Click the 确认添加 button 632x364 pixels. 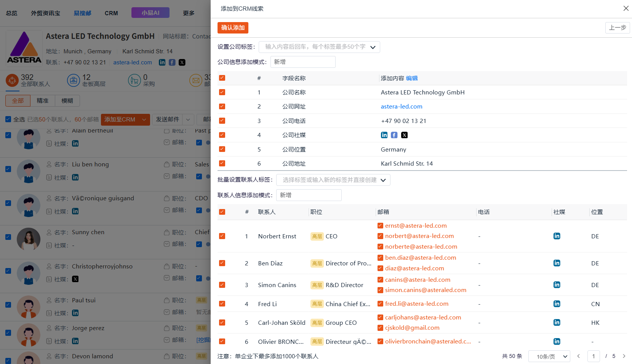[232, 27]
